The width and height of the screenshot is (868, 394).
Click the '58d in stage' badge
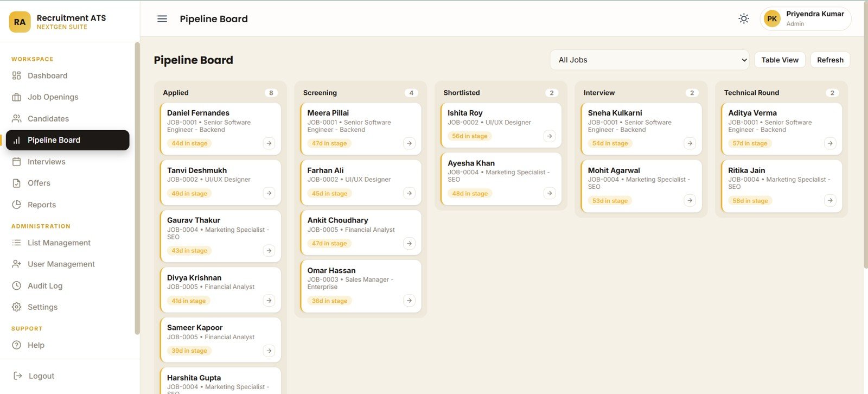pos(750,201)
